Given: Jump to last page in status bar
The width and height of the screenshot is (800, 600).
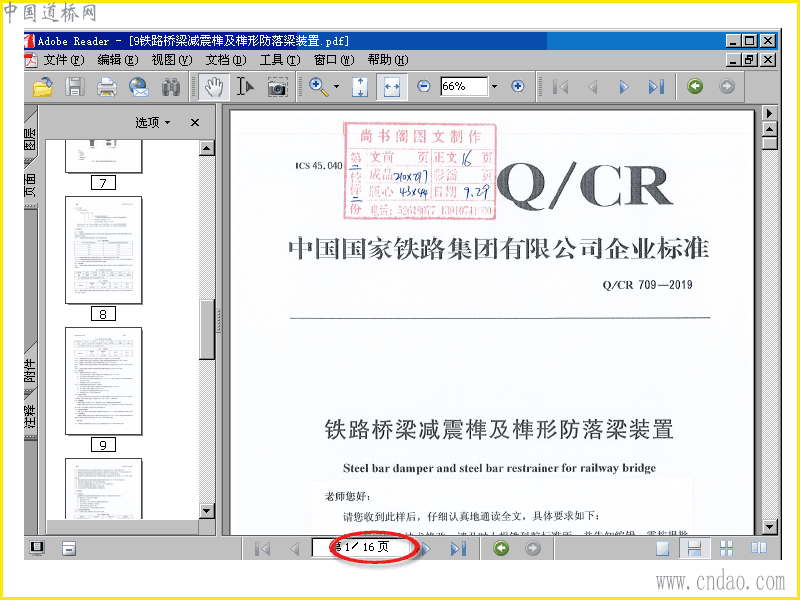Looking at the screenshot, I should coord(458,548).
